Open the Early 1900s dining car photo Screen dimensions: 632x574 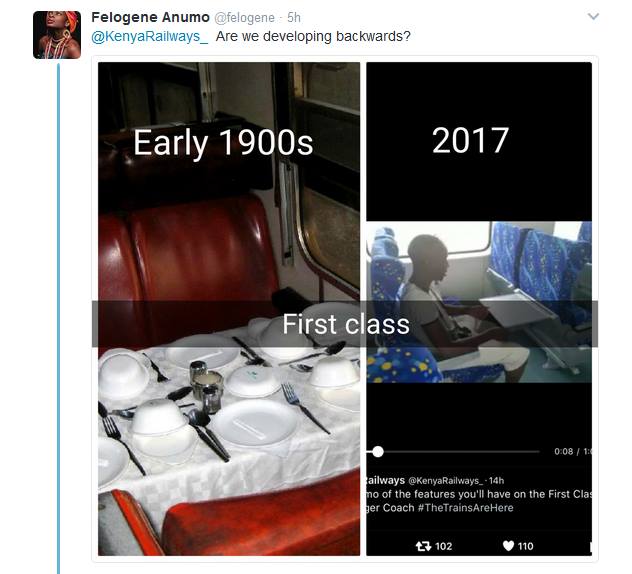coord(229,309)
